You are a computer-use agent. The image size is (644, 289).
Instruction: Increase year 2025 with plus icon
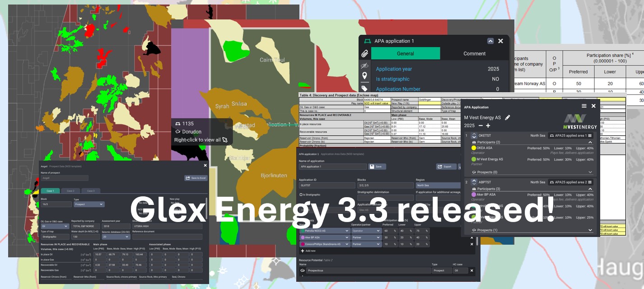click(488, 125)
